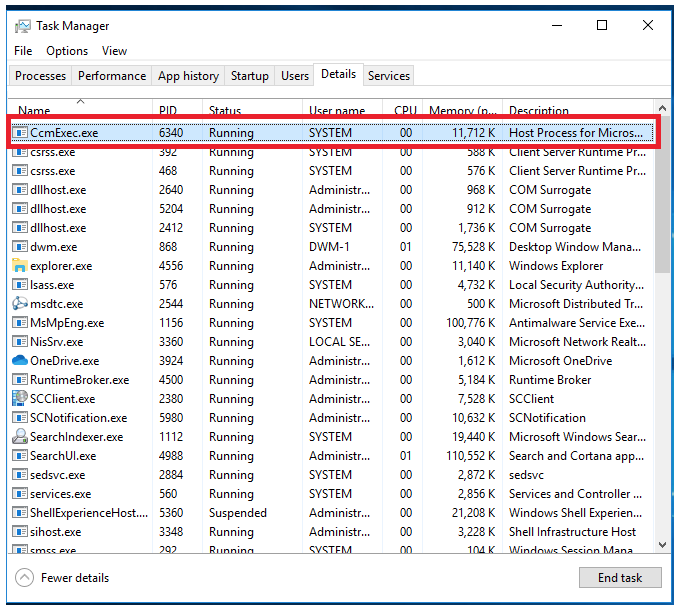Click the SCClient.exe globe icon

(19, 398)
